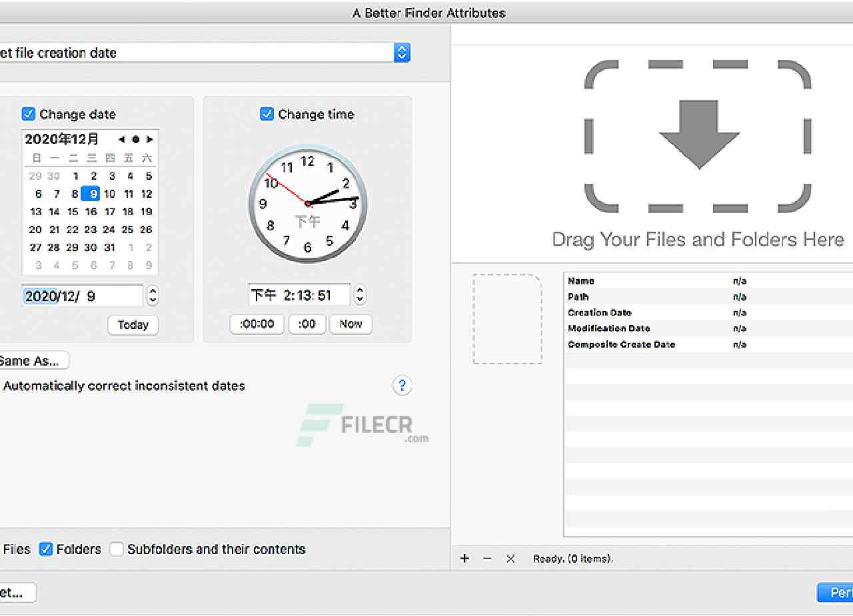Click 'Automatically correct inconsistent dates' label
Image resolution: width=853 pixels, height=616 pixels.
point(124,386)
